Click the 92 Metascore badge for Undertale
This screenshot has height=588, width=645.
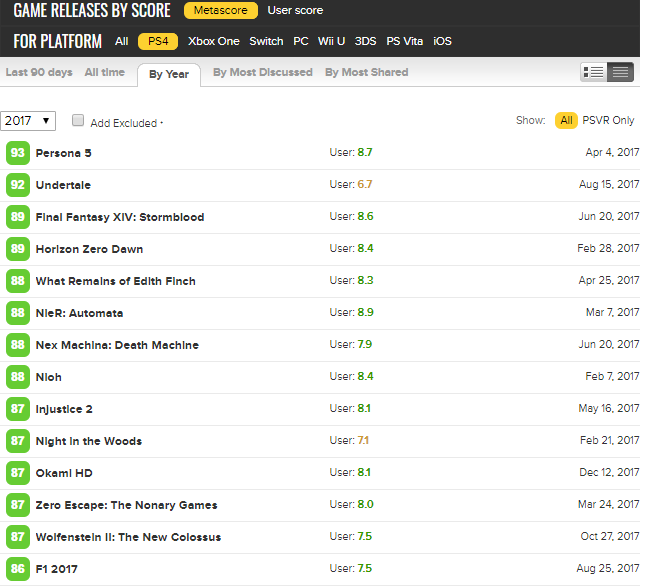[x=18, y=185]
